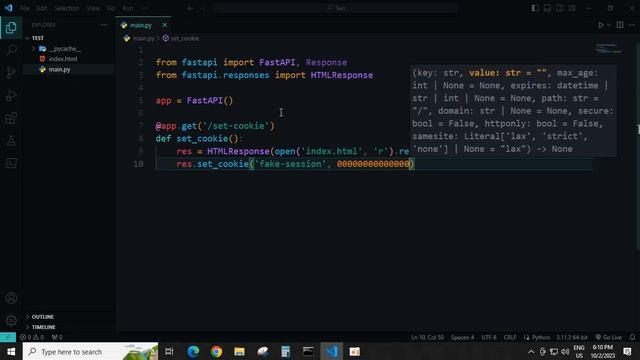Image resolution: width=640 pixels, height=360 pixels.
Task: Open the Run and Debug view
Action: (11, 96)
